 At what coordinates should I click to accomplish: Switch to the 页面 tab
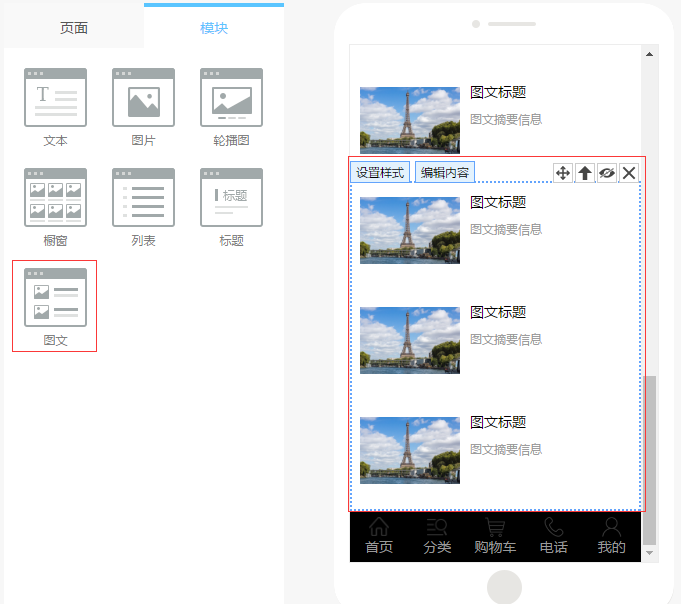[x=74, y=28]
